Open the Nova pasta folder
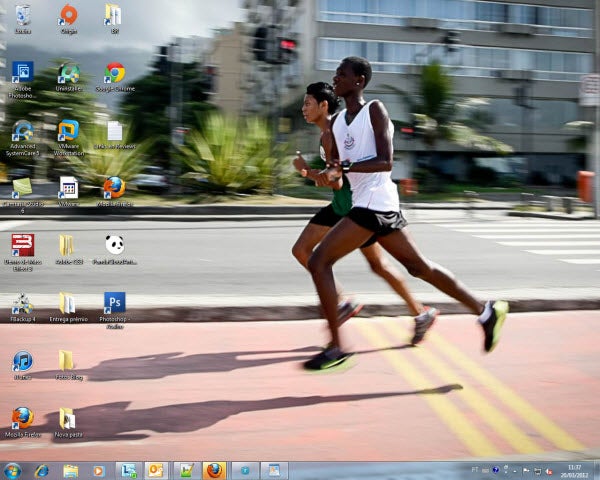This screenshot has height=480, width=600. tap(67, 418)
